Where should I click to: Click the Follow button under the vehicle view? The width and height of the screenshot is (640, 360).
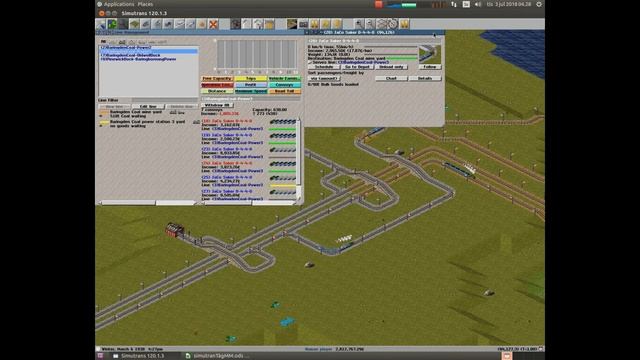tap(430, 67)
